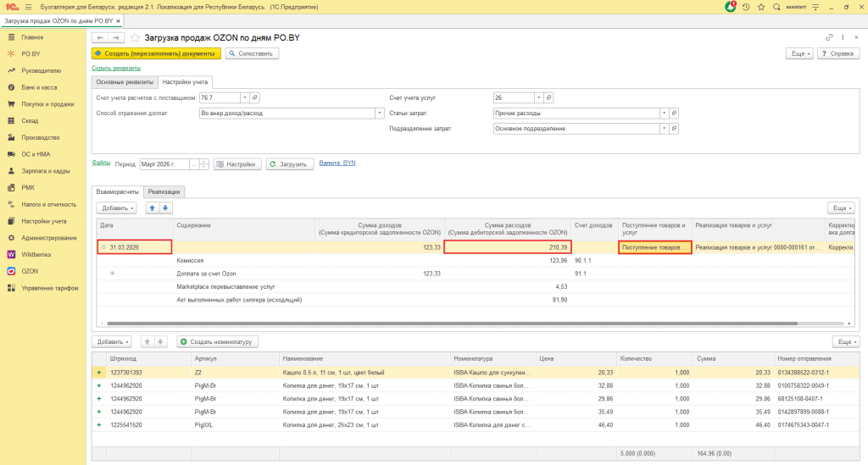868x465 pixels.
Task: Add this form to favorites star
Action: point(135,37)
